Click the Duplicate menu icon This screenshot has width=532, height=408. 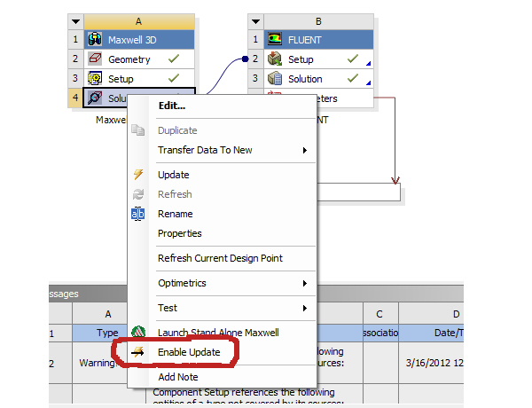click(138, 130)
